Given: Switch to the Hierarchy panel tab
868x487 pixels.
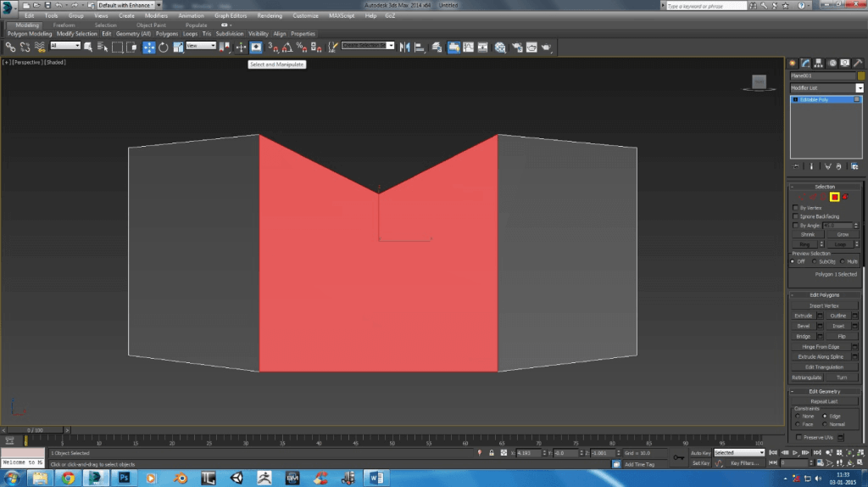Looking at the screenshot, I should tap(819, 63).
